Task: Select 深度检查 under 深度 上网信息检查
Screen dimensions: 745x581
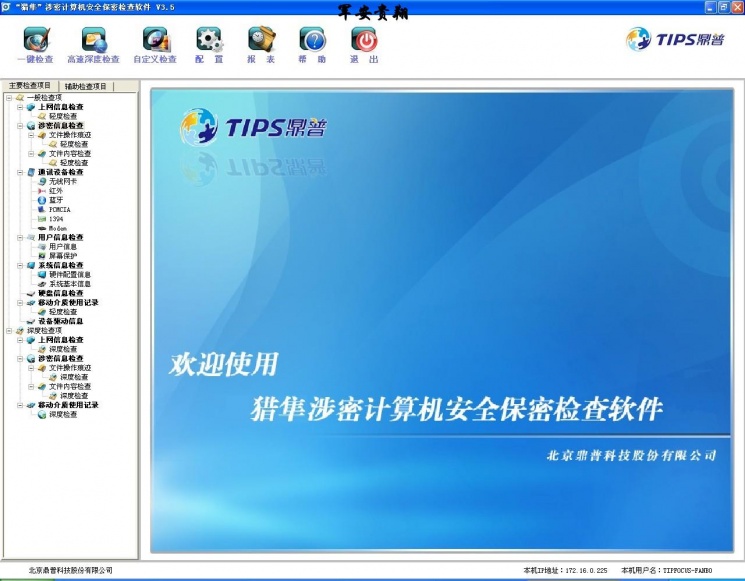Action: (x=63, y=349)
